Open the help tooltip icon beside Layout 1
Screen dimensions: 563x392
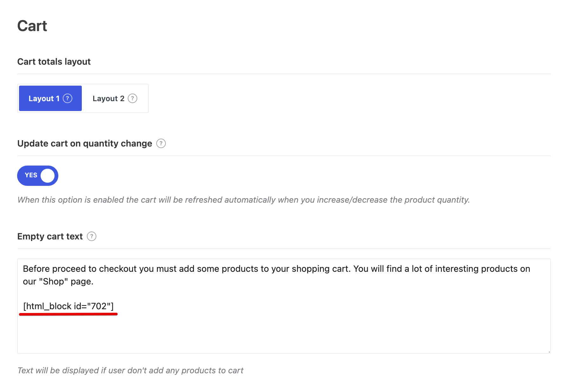pos(68,98)
